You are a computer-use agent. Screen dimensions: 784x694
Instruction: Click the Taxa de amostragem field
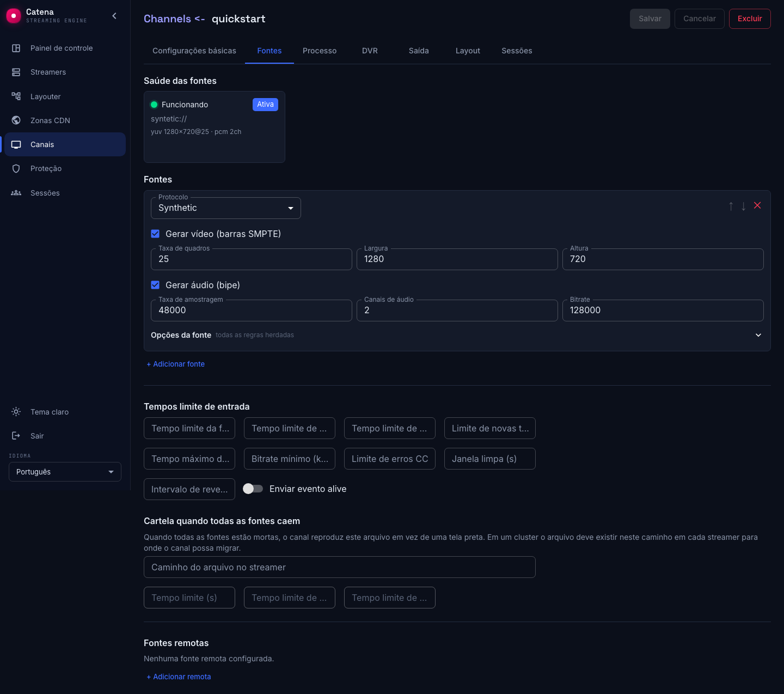point(252,311)
